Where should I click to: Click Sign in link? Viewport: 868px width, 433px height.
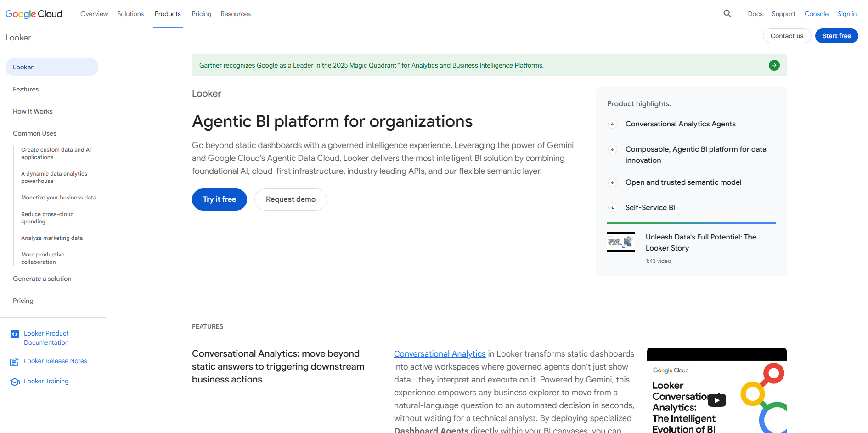(847, 14)
